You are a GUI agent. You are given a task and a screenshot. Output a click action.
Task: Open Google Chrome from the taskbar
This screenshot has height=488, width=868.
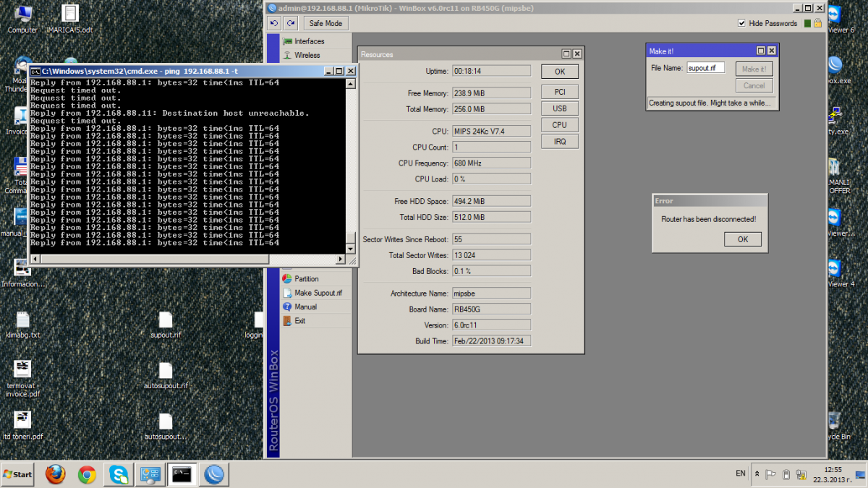(x=87, y=474)
